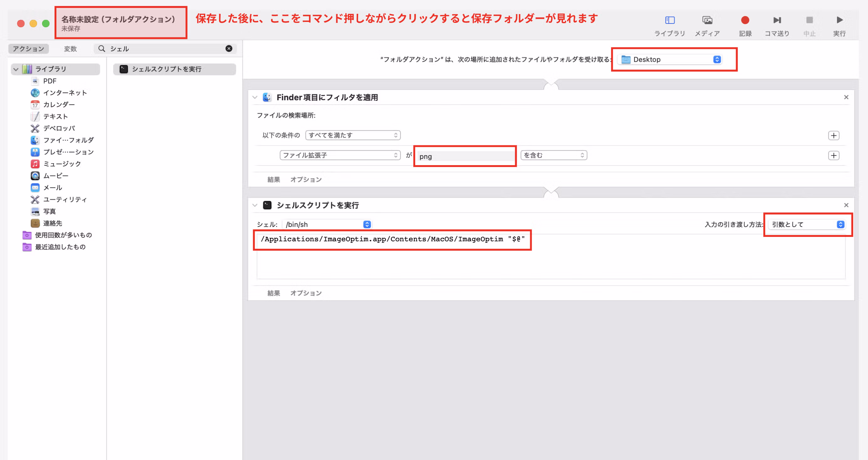Viewport: 868px width, 460px height.
Task: Select the メール category
Action: click(x=46, y=187)
